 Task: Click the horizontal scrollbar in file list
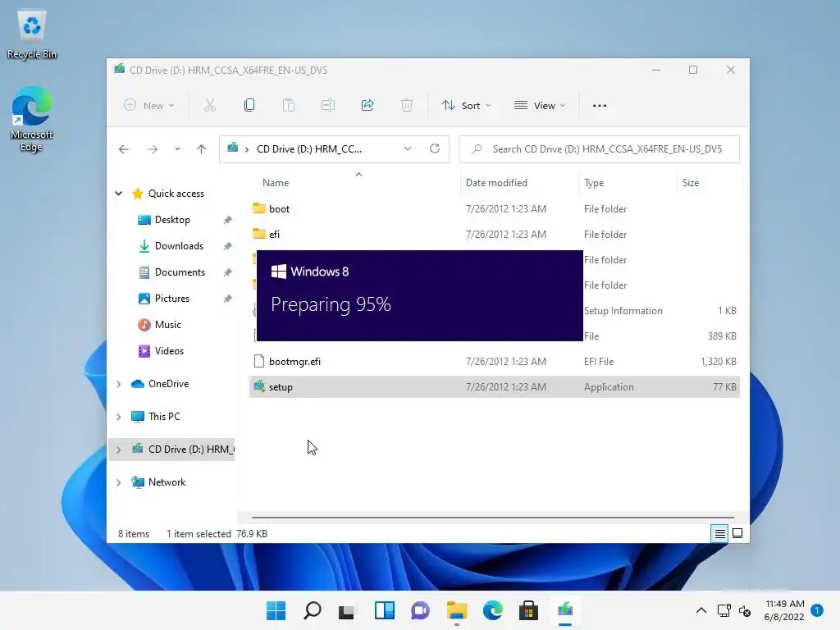pyautogui.click(x=492, y=518)
